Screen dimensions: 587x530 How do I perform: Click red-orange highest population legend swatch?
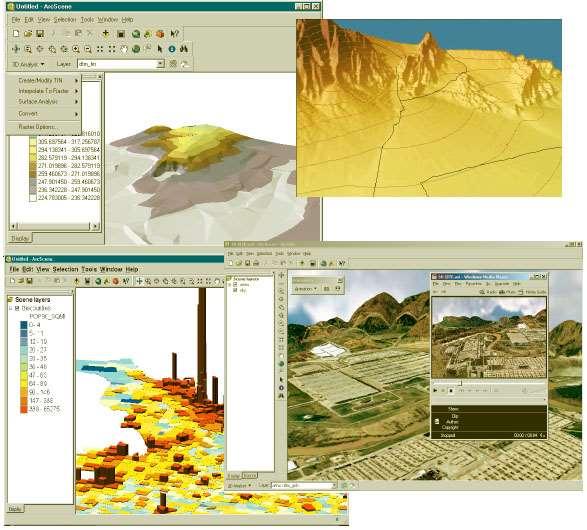24,409
